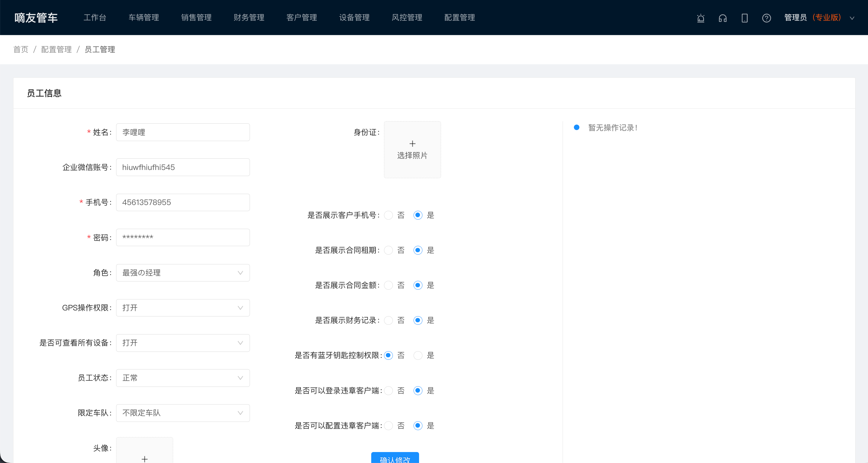This screenshot has width=868, height=463.
Task: Click the question mark help icon
Action: tap(766, 18)
